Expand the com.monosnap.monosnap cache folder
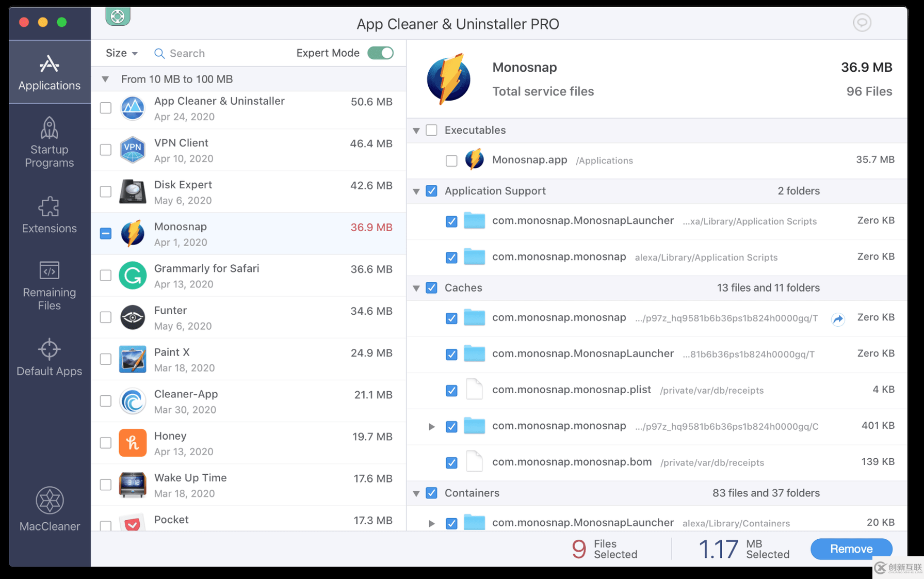Viewport: 924px width, 579px height. pyautogui.click(x=432, y=427)
